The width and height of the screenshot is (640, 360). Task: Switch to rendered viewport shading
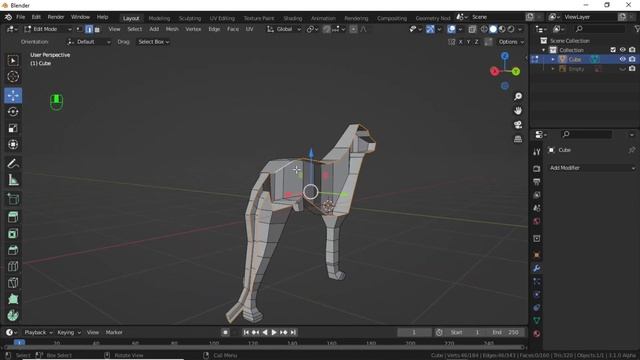tap(511, 29)
